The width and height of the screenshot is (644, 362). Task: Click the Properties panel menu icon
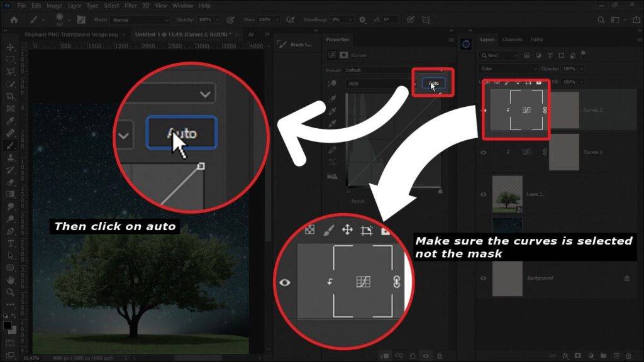pos(451,40)
